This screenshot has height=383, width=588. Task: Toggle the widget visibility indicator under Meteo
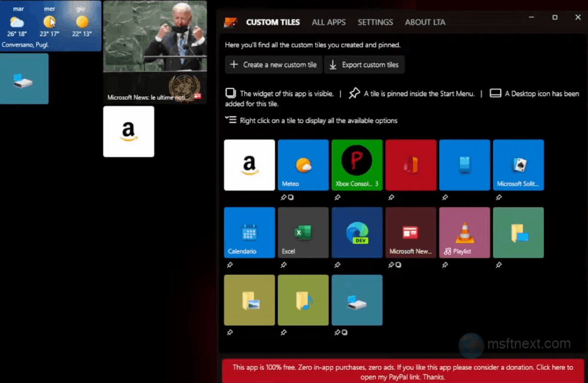tap(292, 197)
